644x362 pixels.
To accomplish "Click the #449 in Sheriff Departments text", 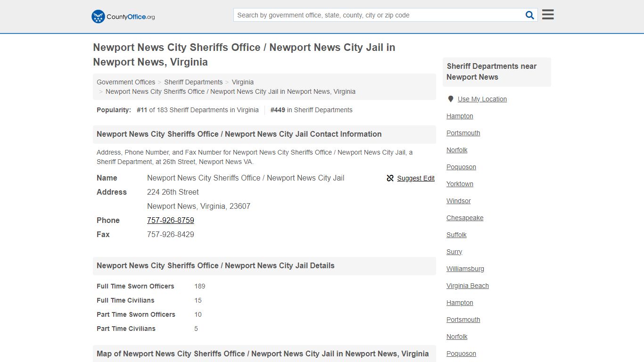I will pos(311,110).
